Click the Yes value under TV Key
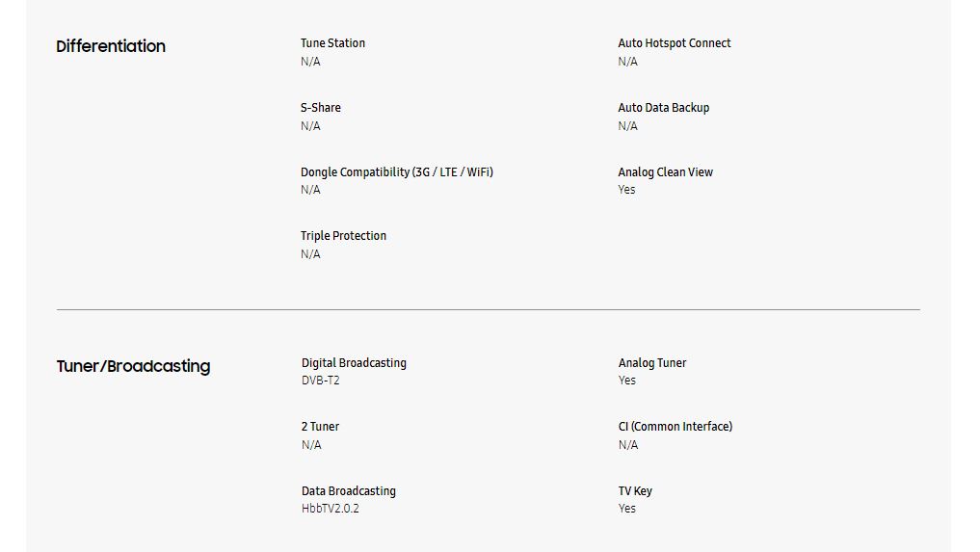The image size is (980, 552). [626, 509]
